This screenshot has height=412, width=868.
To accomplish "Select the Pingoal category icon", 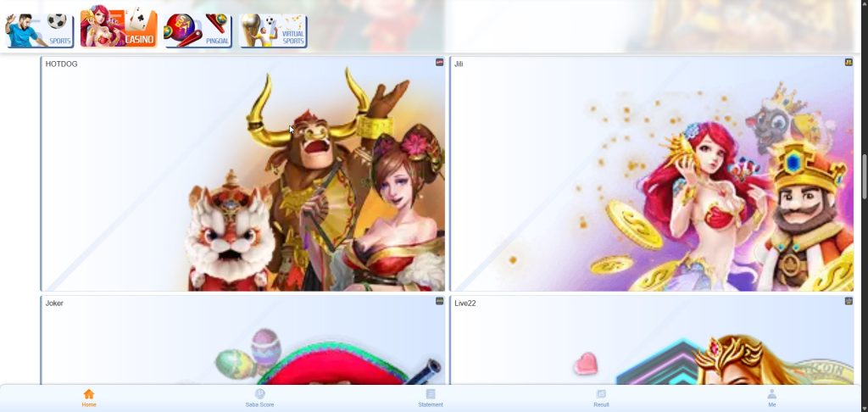I will coord(198,31).
